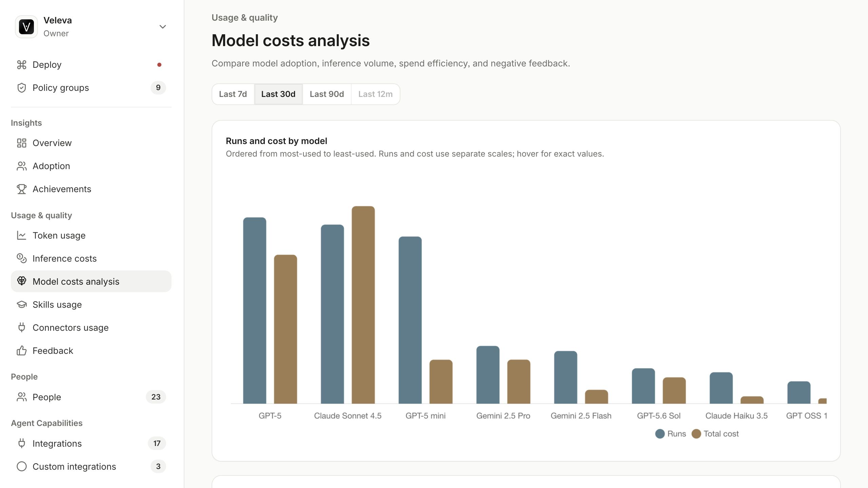
Task: Open Custom integrations page
Action: click(x=91, y=467)
